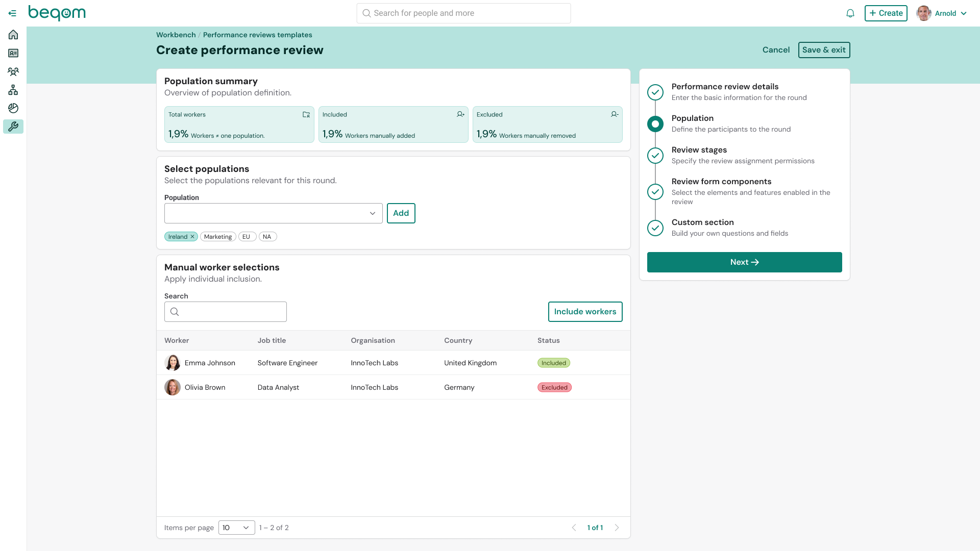The image size is (980, 551).
Task: Open the ID card profile sidebar icon
Action: 13,53
